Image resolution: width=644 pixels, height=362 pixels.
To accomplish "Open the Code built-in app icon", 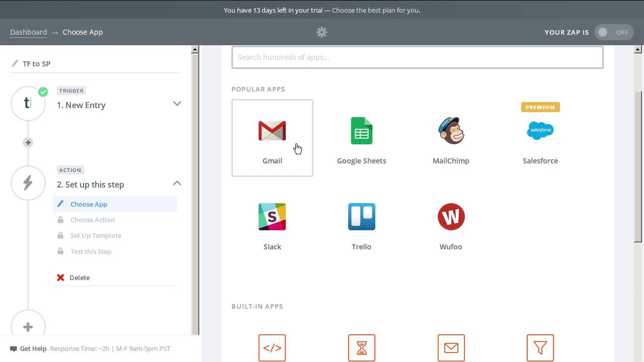I will click(x=272, y=347).
